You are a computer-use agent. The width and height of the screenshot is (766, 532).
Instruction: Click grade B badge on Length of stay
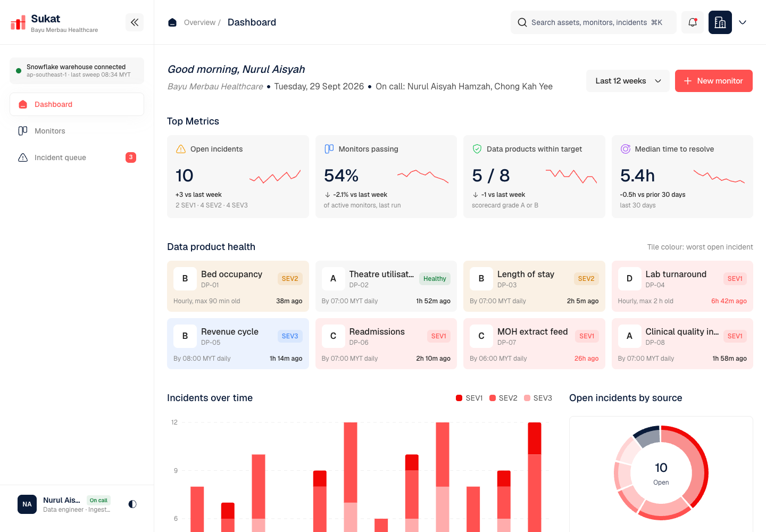[x=481, y=278]
